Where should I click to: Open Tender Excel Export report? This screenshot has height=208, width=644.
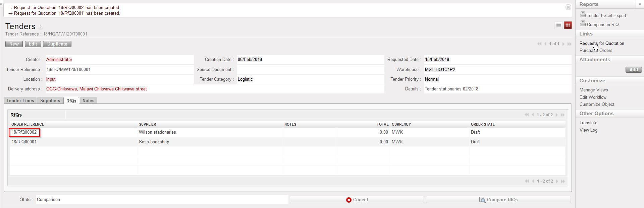[606, 15]
